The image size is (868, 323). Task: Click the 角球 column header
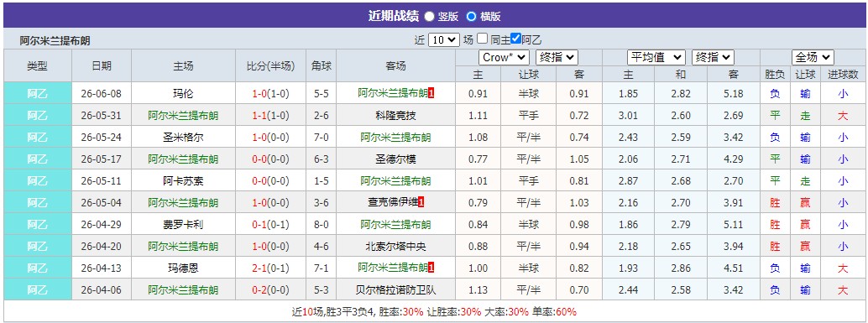tap(322, 65)
